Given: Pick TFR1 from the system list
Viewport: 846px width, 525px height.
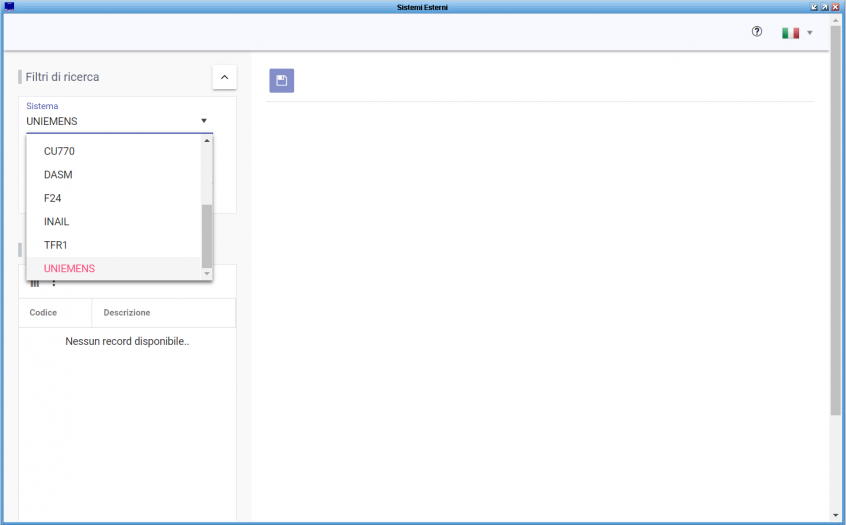Looking at the screenshot, I should 114,245.
